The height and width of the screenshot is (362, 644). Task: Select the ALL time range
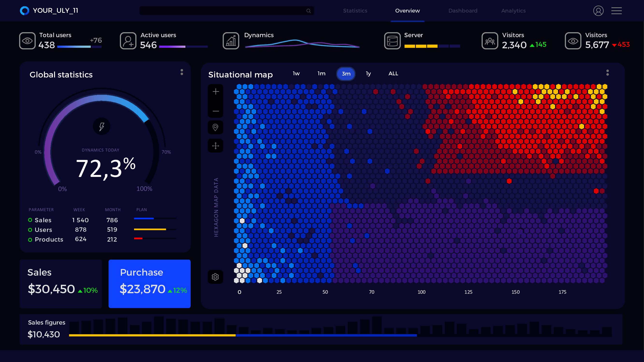coord(393,73)
